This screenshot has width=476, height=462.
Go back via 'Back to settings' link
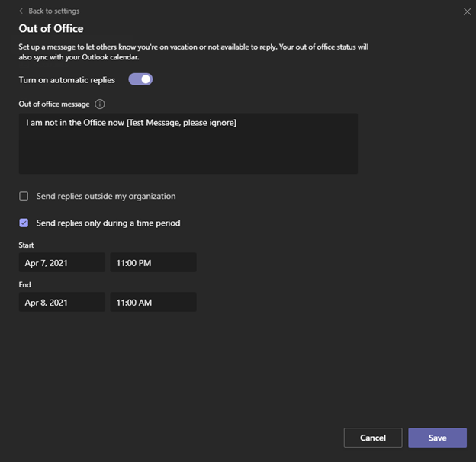pyautogui.click(x=53, y=11)
